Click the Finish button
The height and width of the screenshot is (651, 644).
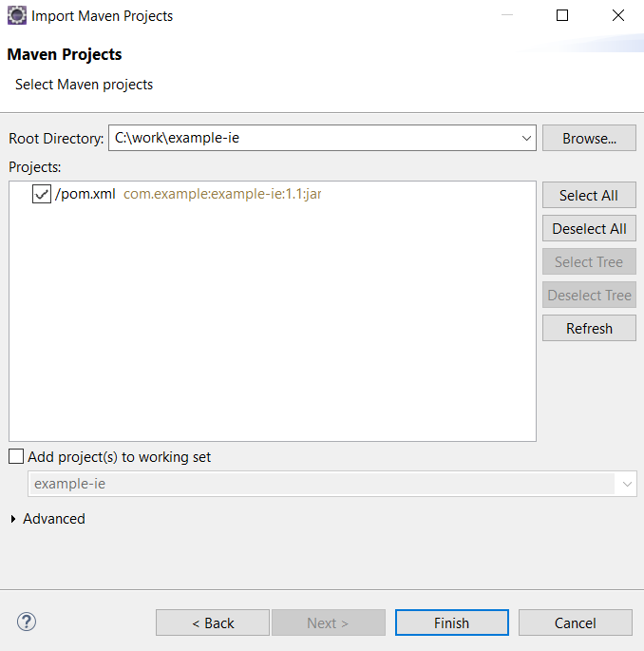click(452, 622)
